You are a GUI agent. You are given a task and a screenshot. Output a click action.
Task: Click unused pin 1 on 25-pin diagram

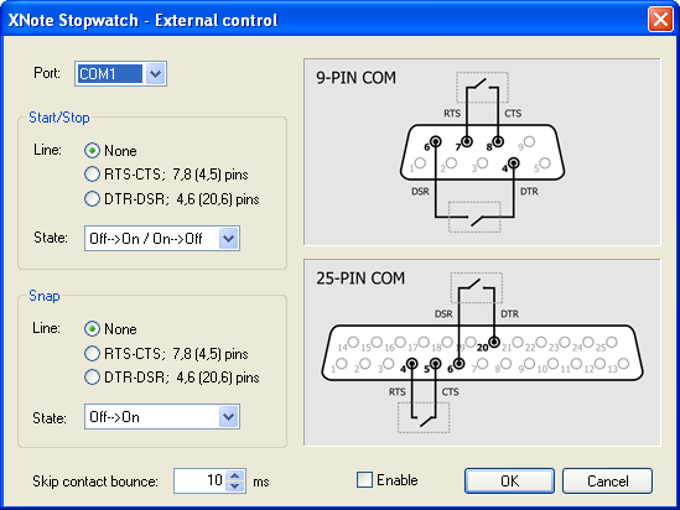[342, 363]
